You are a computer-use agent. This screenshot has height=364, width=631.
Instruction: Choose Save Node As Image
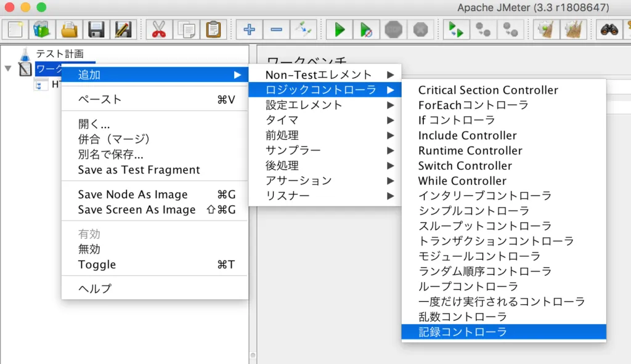coord(155,194)
